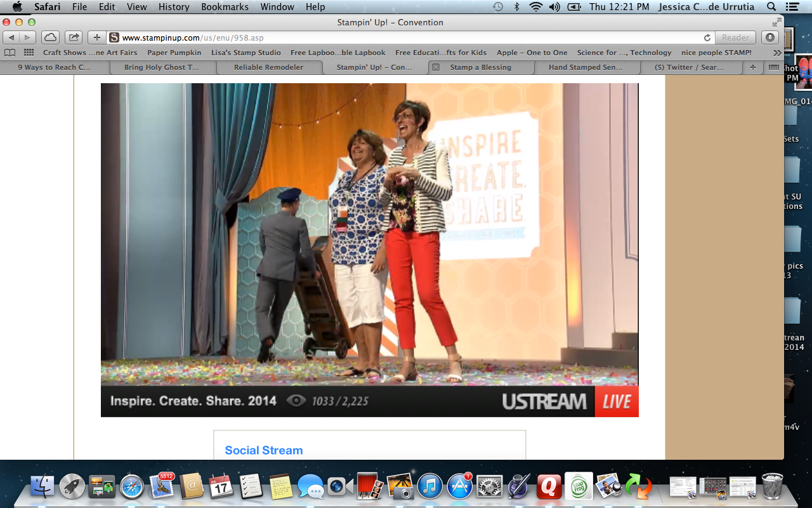Open the View menu
This screenshot has height=508, width=812.
137,7
